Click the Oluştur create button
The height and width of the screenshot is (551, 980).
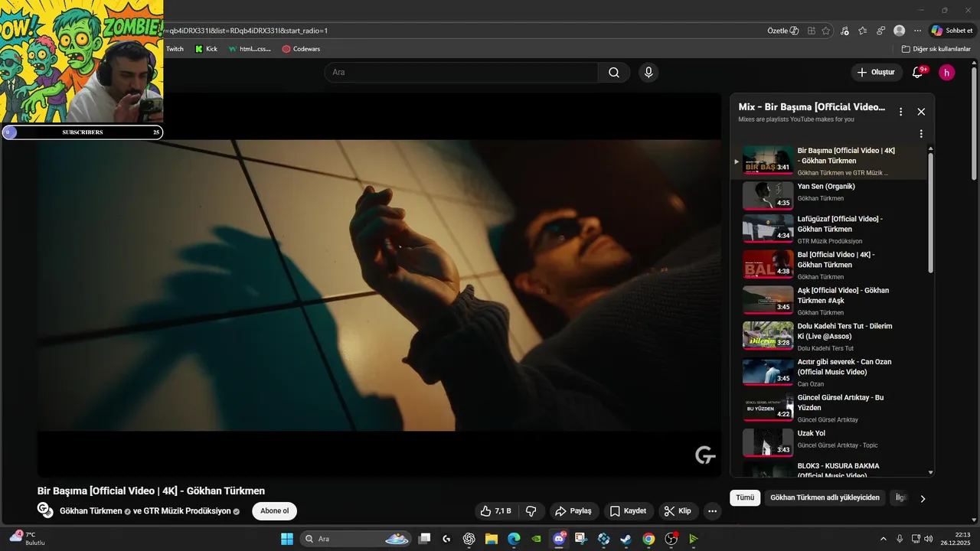pyautogui.click(x=876, y=72)
